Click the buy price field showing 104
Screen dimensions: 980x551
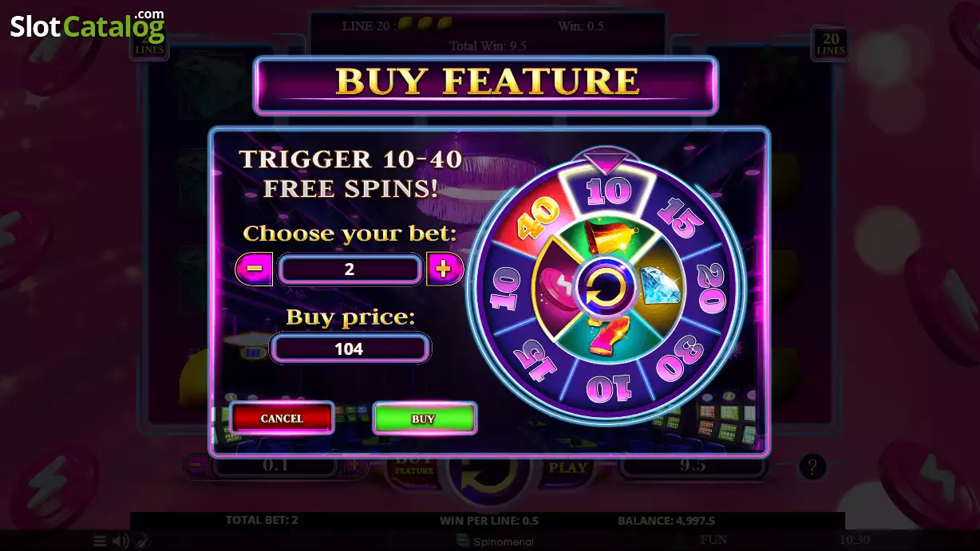(350, 348)
